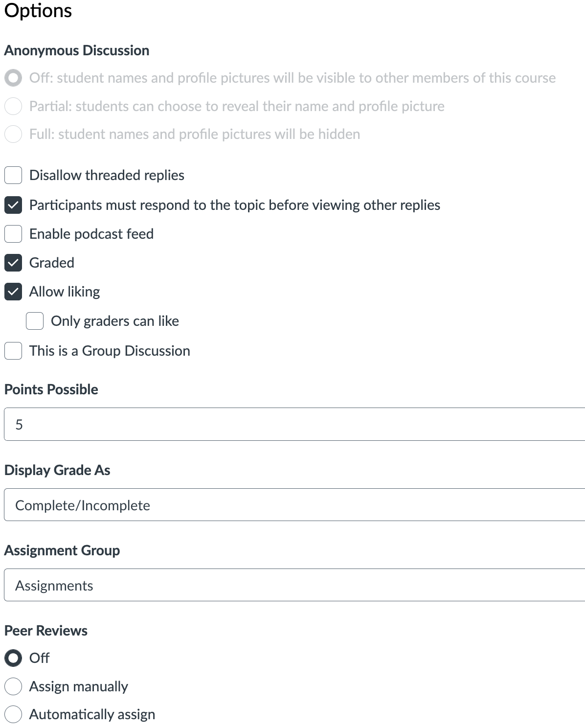The image size is (585, 728).
Task: Mark This is a Group Discussion
Action: [x=13, y=351]
